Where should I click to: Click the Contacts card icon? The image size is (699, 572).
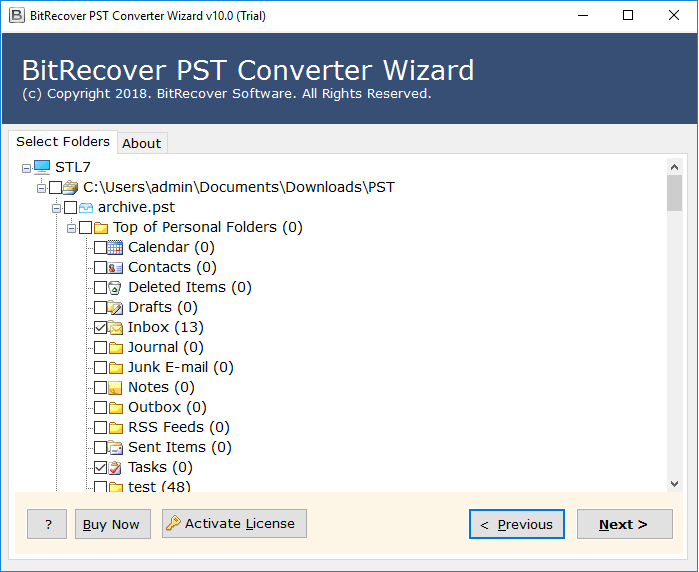115,267
